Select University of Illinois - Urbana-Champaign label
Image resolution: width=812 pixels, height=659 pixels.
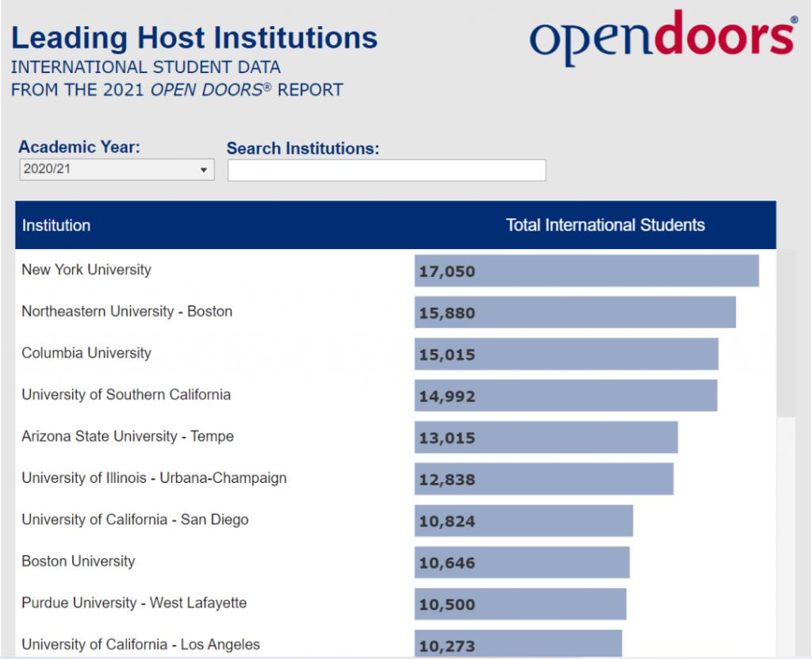click(154, 477)
